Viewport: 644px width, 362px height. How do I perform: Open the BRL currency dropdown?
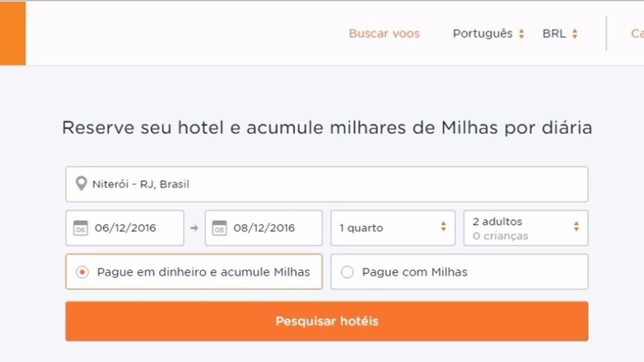point(554,34)
